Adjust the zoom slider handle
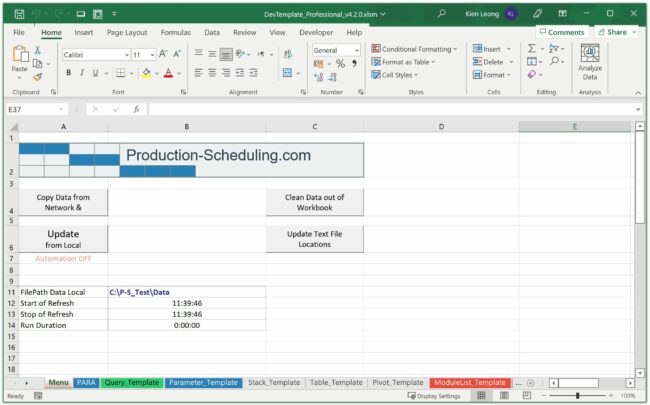Screen dimensions: 650x405 point(577,396)
